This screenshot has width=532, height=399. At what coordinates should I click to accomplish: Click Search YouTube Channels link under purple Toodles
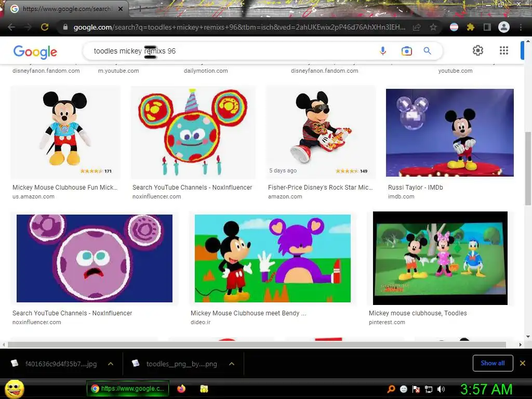pos(72,313)
